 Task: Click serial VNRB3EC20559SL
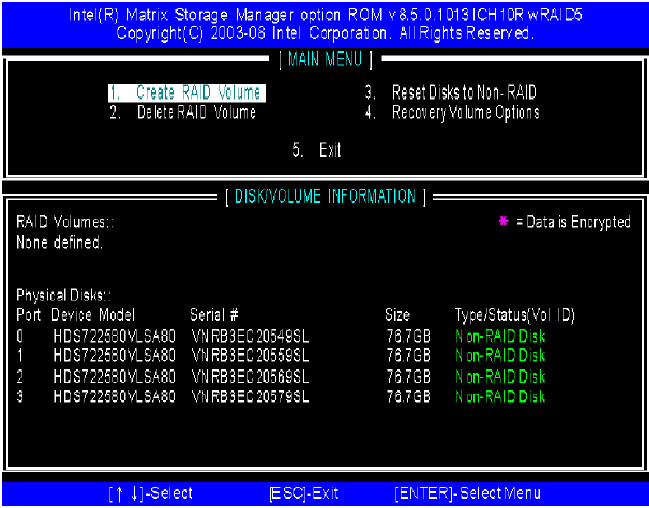250,356
